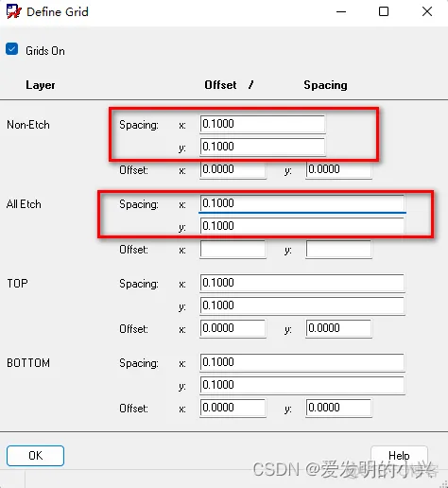Viewport: 448px width, 488px height.
Task: Click the All Etch Spacing x field
Action: pos(302,203)
